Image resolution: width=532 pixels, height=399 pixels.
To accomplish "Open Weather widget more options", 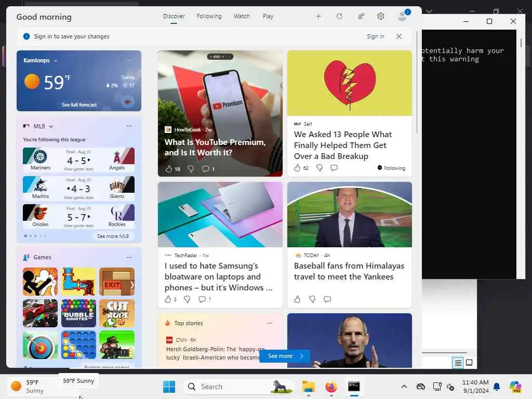I will [x=129, y=60].
